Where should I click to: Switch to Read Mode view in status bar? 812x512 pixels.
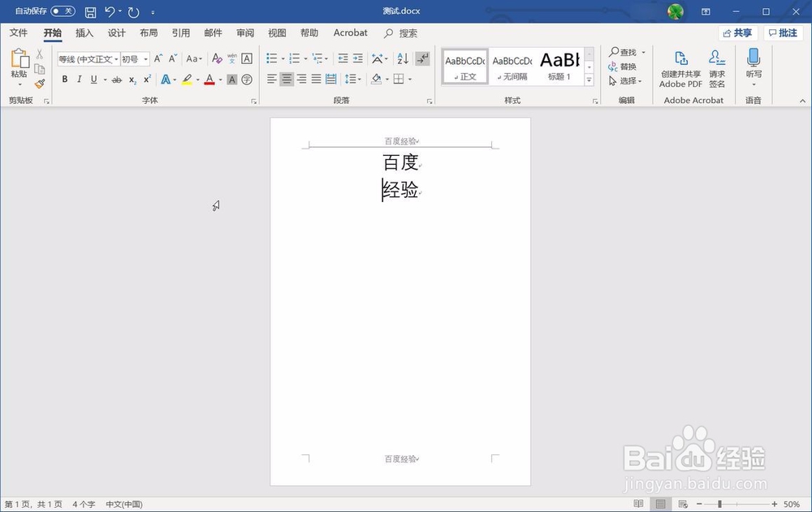638,504
